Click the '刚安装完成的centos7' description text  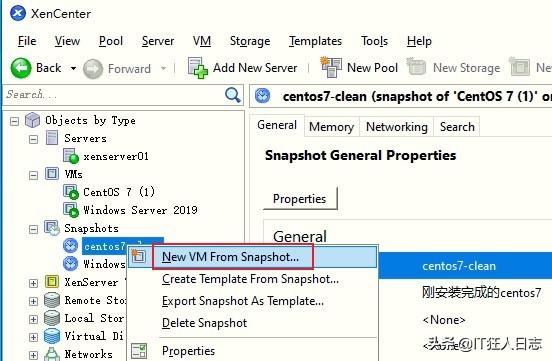click(481, 292)
